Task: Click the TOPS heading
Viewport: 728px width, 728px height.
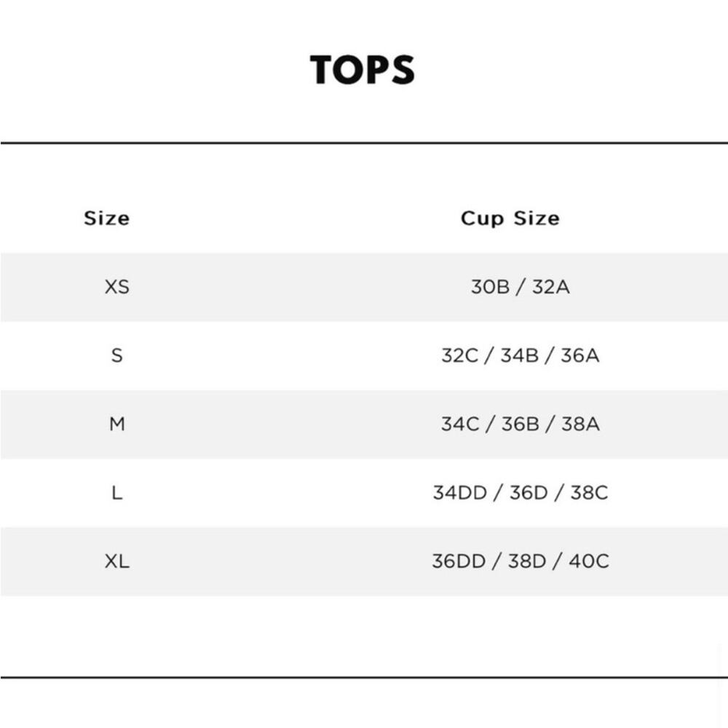Action: pyautogui.click(x=362, y=70)
